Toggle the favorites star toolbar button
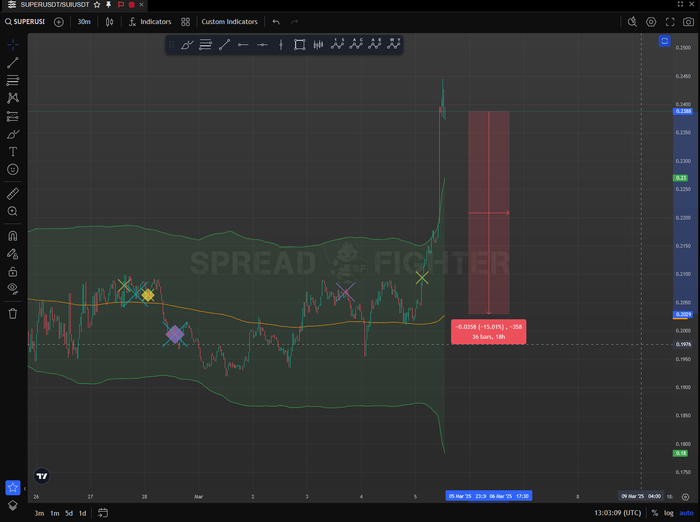 click(x=13, y=488)
